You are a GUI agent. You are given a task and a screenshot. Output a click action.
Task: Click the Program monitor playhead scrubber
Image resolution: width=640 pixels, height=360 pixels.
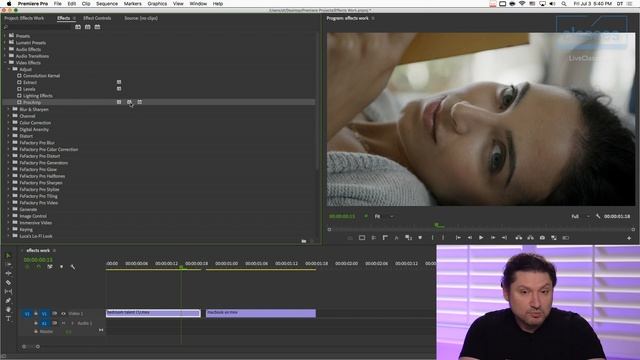coord(438,225)
